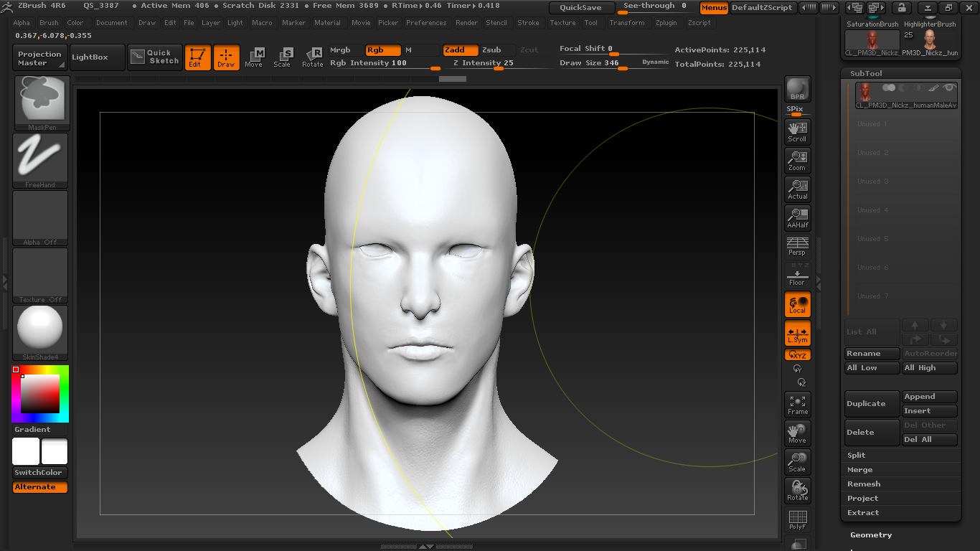Click the QuickSave button

(581, 8)
